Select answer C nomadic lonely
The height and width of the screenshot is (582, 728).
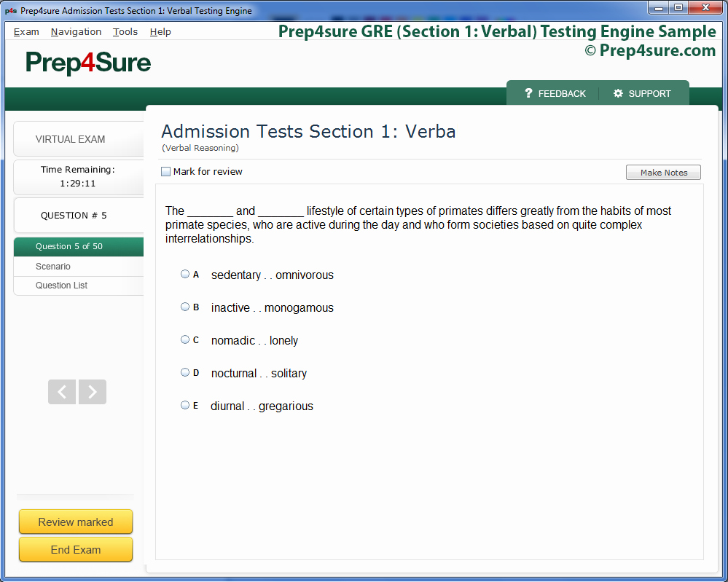click(185, 339)
